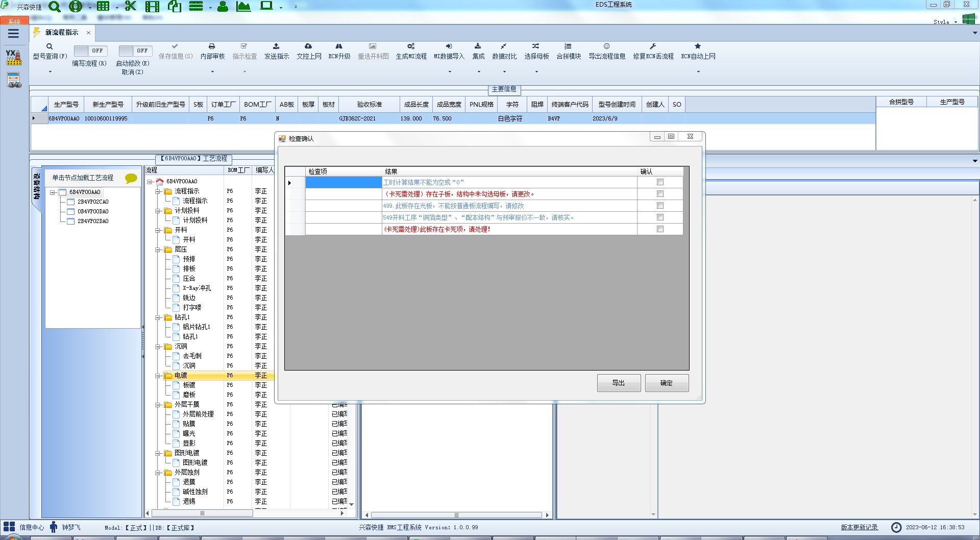Image resolution: width=980 pixels, height=540 pixels.
Task: Click 确定 button in 检查确认 dialog
Action: click(667, 383)
